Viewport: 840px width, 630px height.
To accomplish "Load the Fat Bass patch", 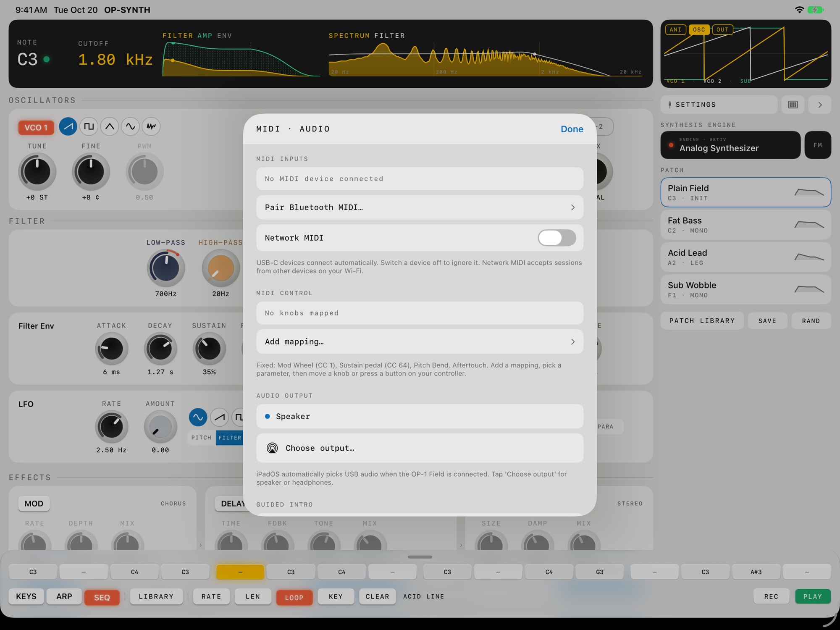I will coord(745,225).
